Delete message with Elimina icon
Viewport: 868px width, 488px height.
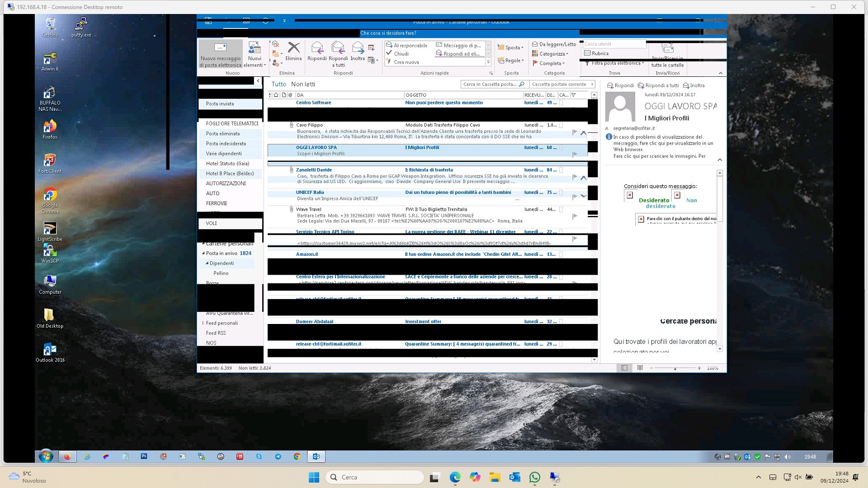click(x=293, y=52)
